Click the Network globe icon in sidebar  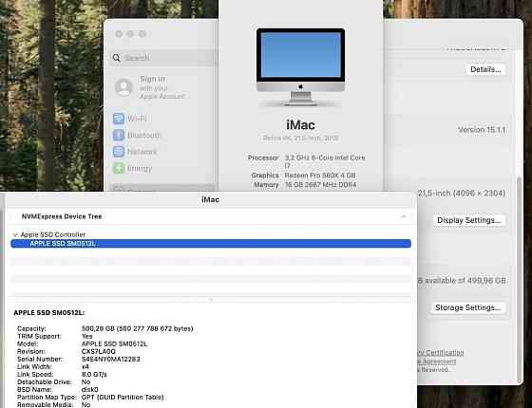coord(119,152)
